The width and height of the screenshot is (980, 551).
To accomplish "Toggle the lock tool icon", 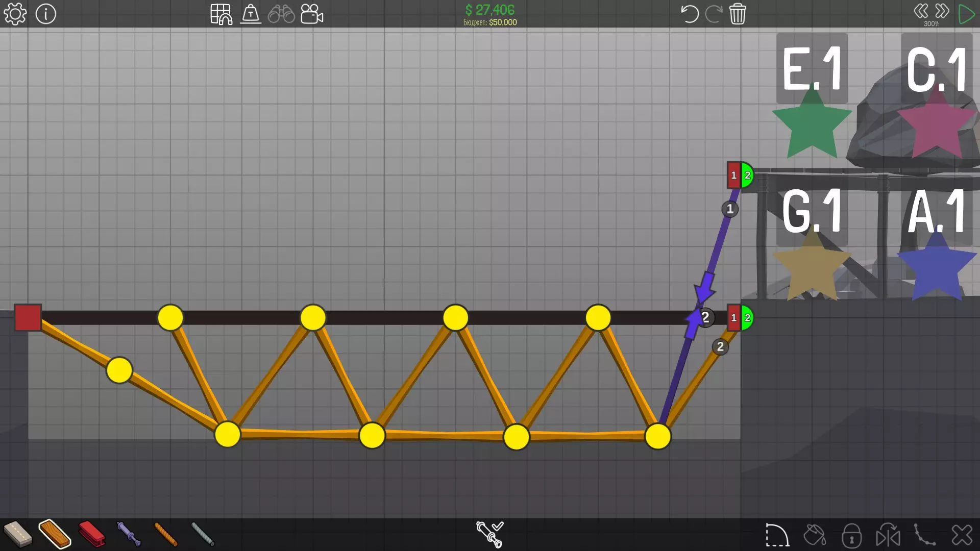I will (x=851, y=535).
